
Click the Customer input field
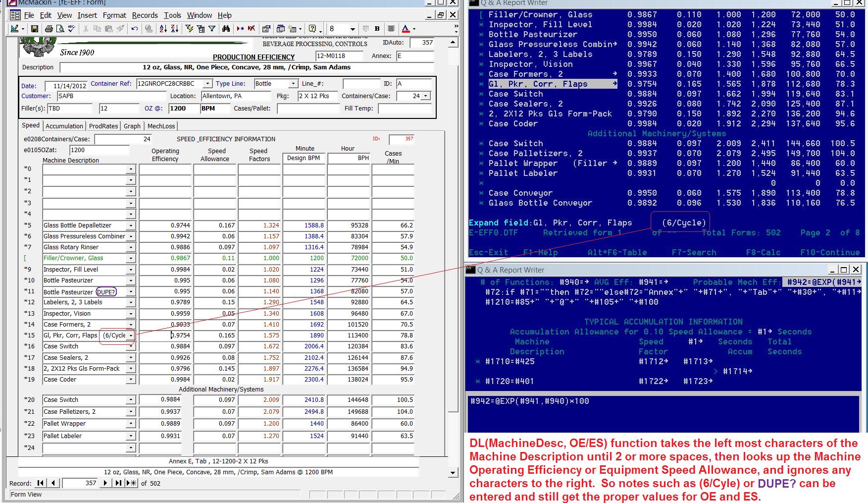tap(111, 96)
